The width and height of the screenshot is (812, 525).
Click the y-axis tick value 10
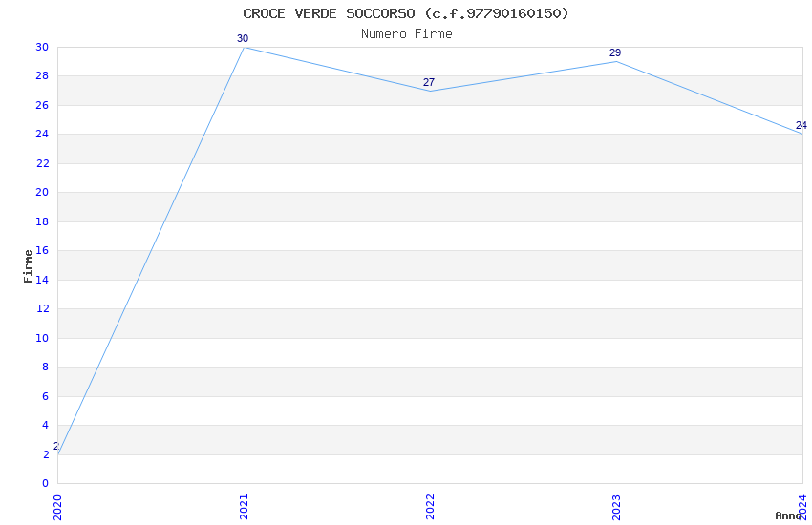click(x=42, y=338)
